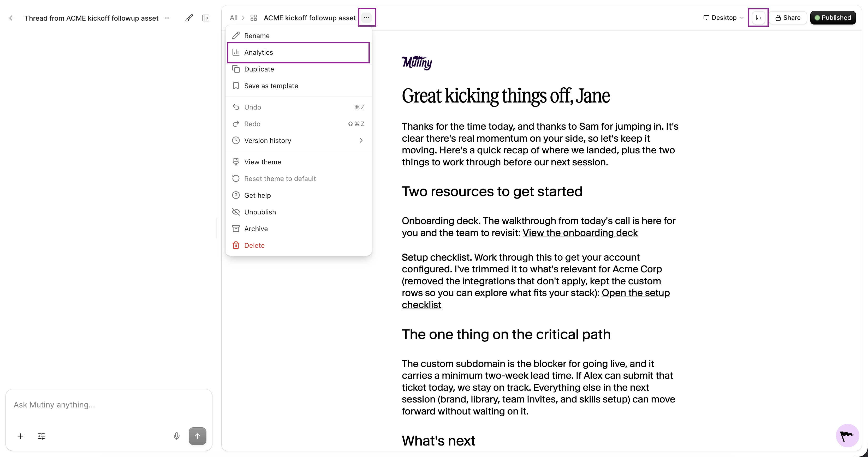Viewport: 868px width, 457px height.
Task: Select Rename from the menu
Action: (x=299, y=36)
